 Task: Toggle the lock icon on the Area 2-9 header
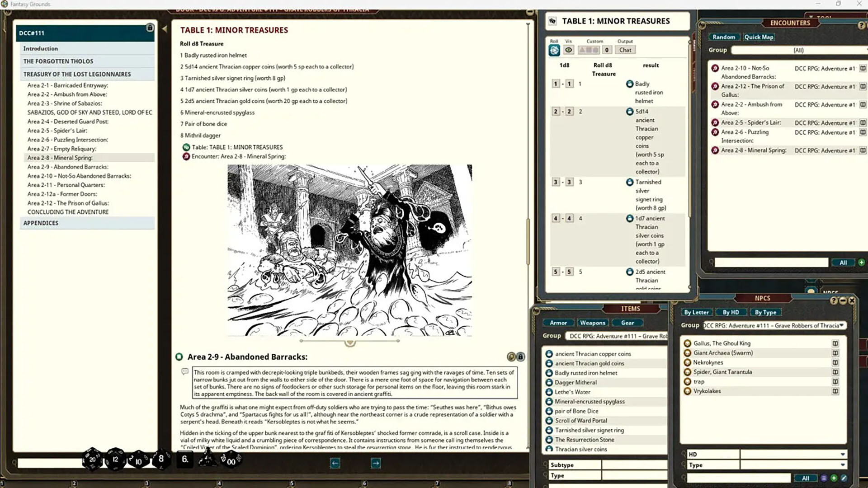coord(521,357)
